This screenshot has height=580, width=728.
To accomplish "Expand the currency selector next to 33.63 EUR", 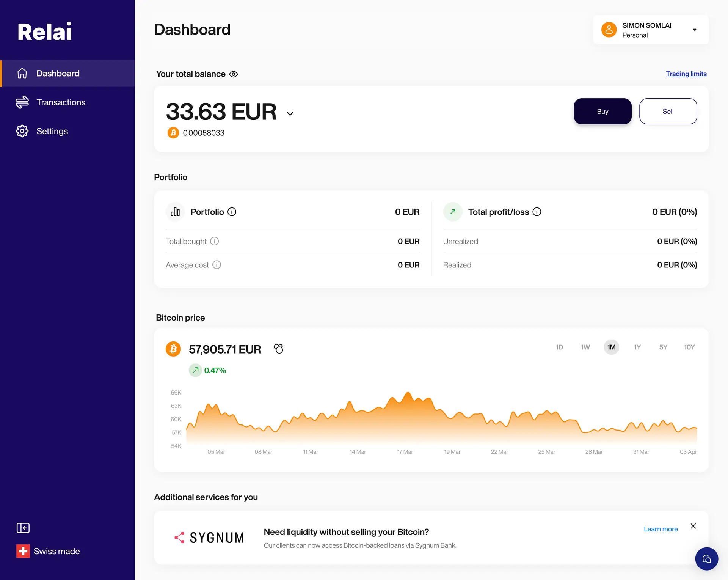I will (x=290, y=113).
